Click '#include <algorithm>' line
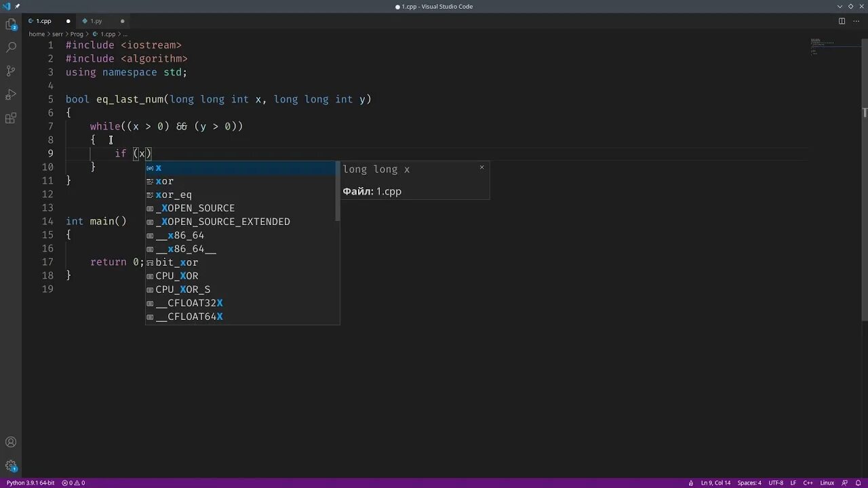The width and height of the screenshot is (868, 488). (127, 58)
